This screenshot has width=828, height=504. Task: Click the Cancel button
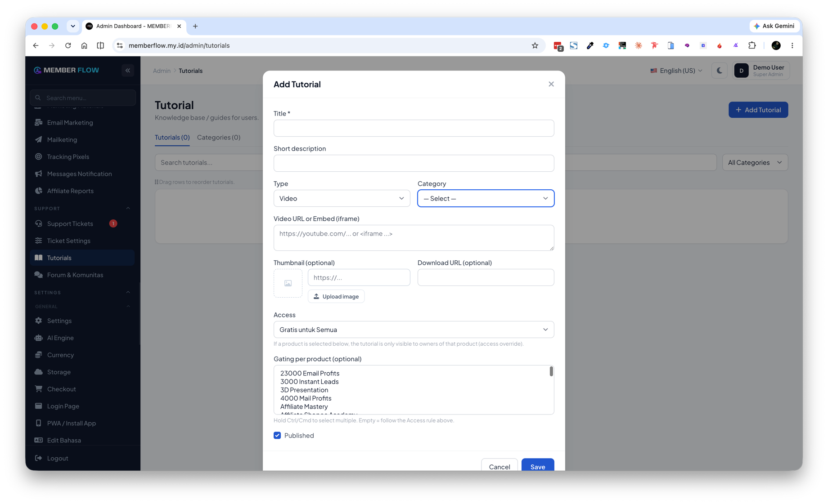(499, 466)
